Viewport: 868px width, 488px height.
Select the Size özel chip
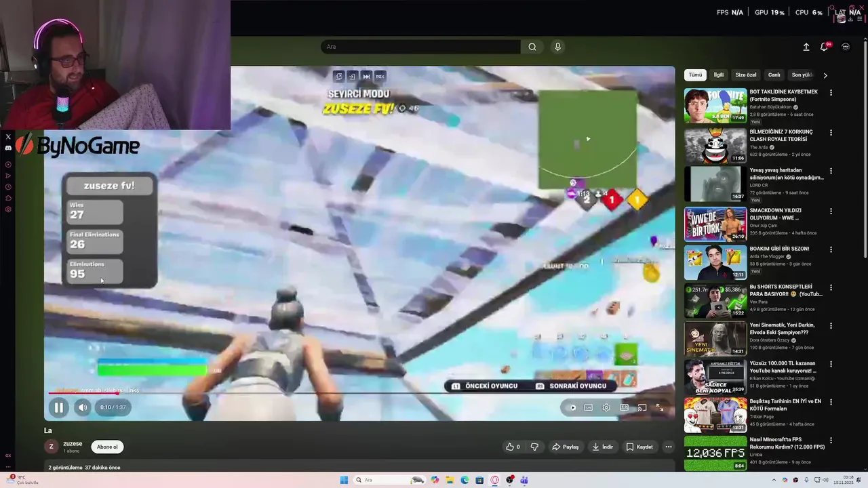coord(746,75)
